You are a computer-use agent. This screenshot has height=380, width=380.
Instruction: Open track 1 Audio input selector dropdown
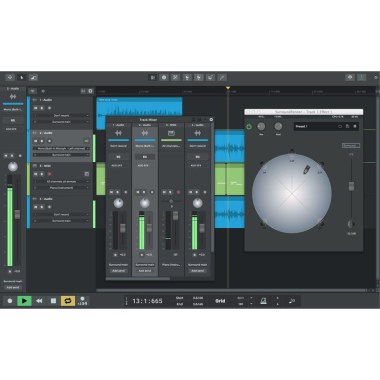click(62, 115)
